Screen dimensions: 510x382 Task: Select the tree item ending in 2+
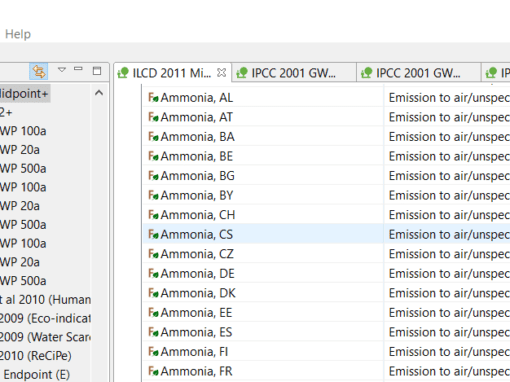(x=6, y=112)
